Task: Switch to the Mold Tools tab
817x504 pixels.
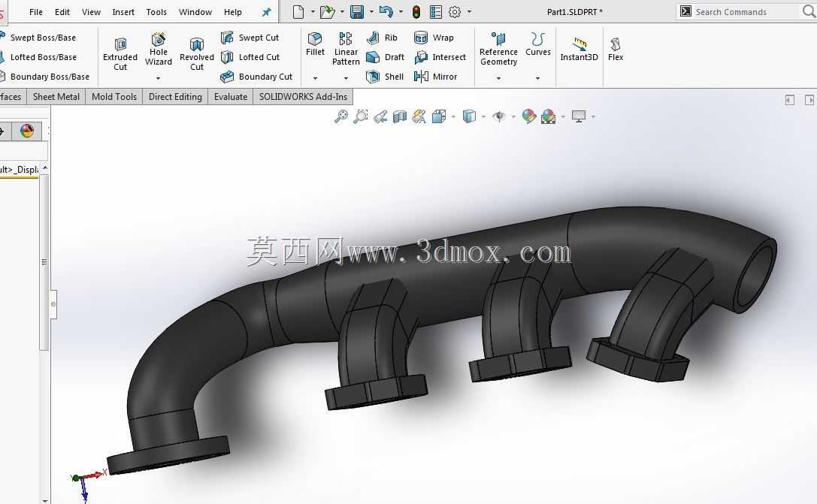Action: point(114,97)
